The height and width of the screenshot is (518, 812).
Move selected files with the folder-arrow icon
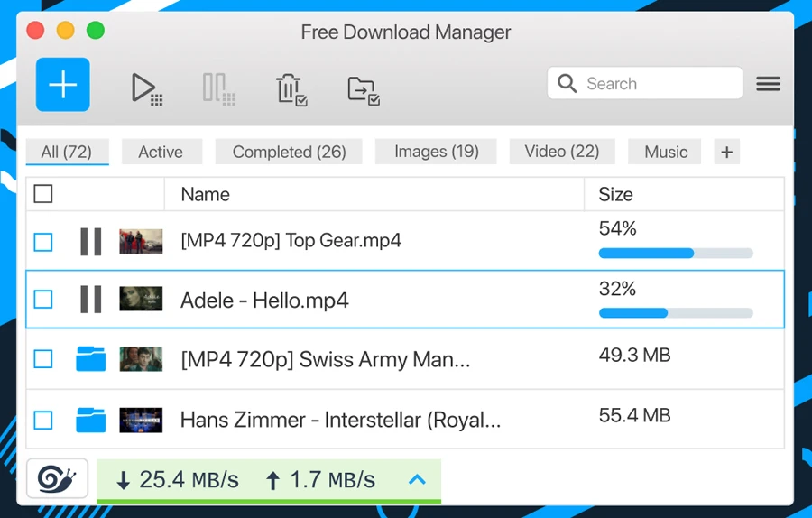tap(364, 90)
